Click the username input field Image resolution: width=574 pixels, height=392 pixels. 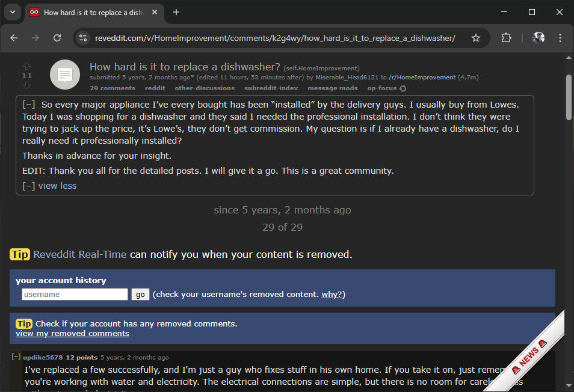[75, 295]
